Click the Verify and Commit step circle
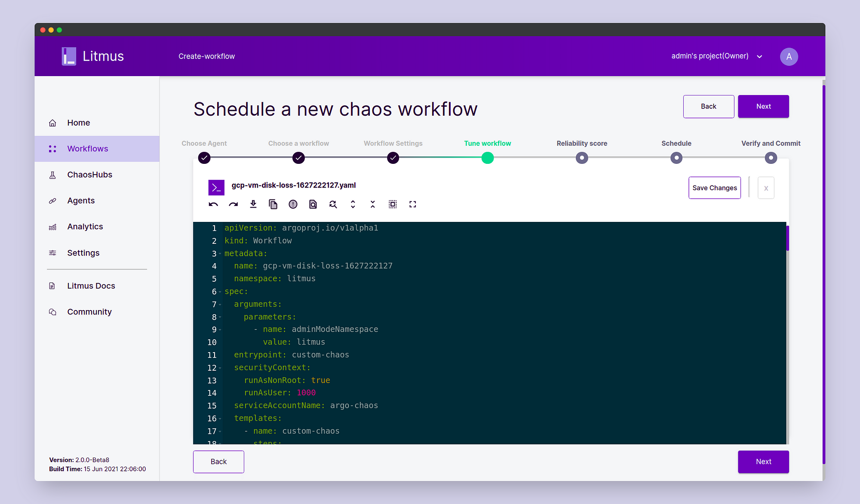Viewport: 860px width, 504px height. point(771,158)
